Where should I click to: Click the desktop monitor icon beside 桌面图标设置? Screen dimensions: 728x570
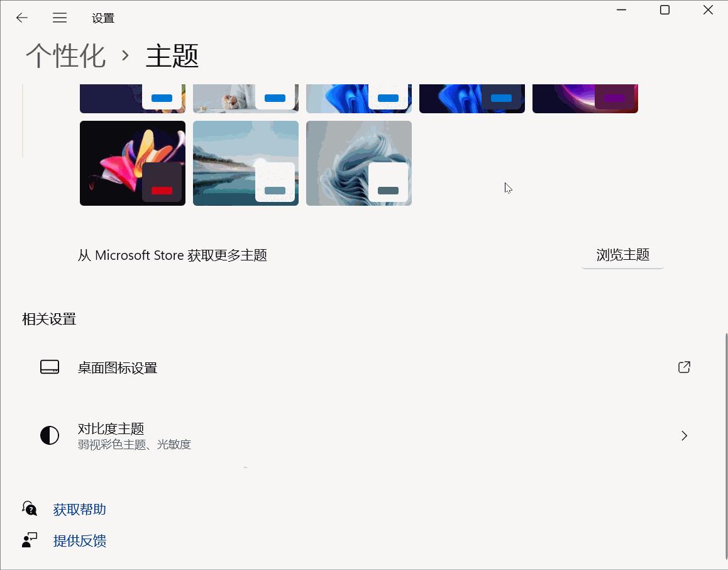pos(50,367)
